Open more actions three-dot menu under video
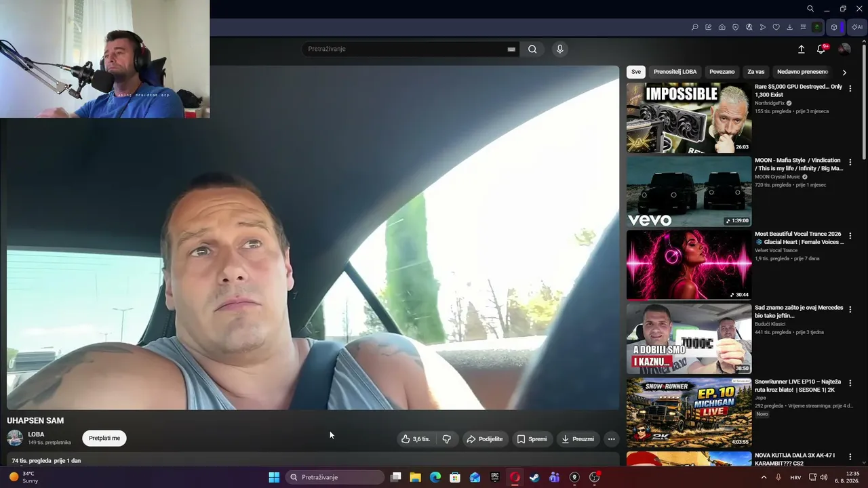 (612, 439)
